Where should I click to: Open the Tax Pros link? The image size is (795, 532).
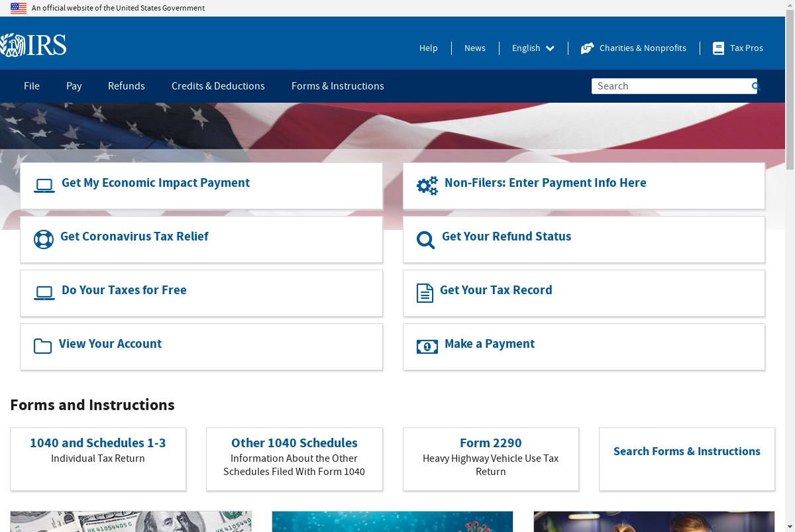tap(738, 48)
